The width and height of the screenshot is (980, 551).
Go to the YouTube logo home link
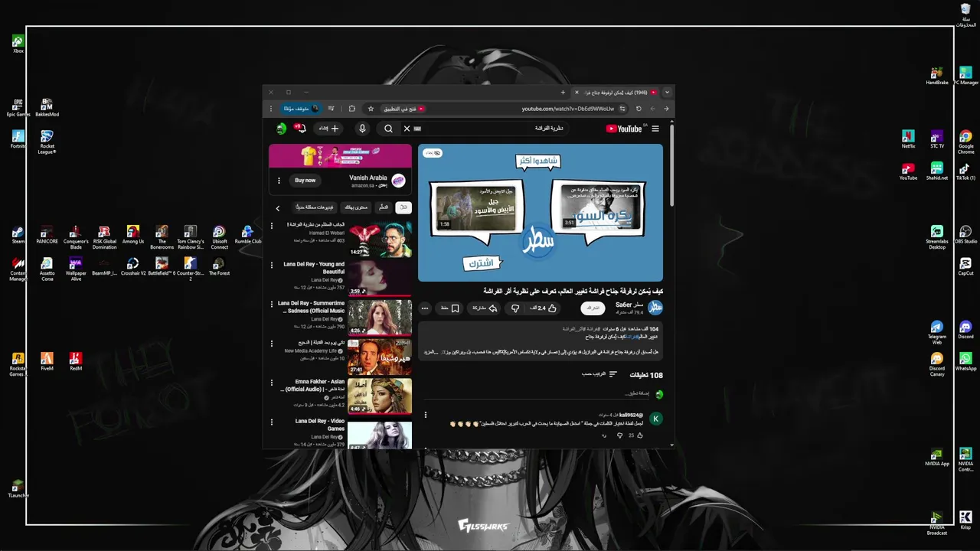[624, 129]
